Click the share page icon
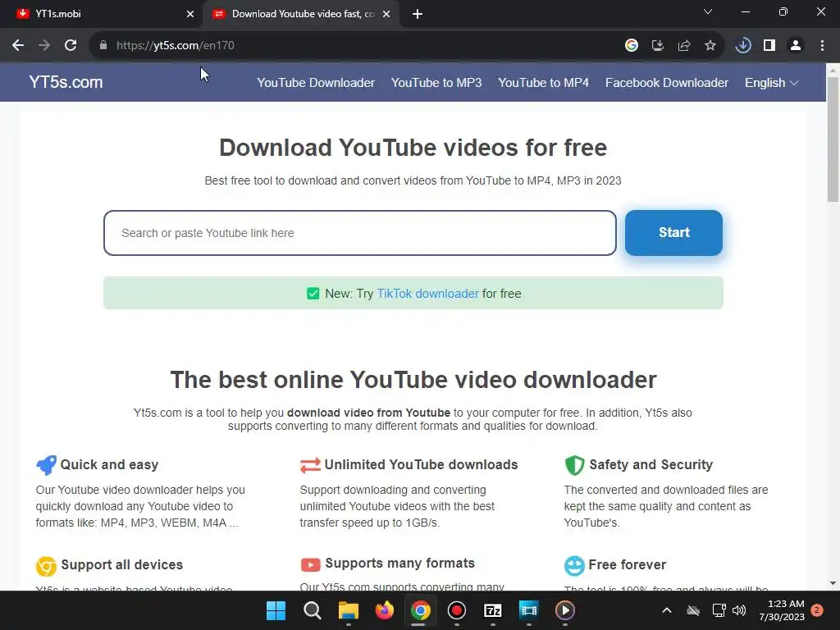Screen dimensions: 840x630 pos(683,46)
